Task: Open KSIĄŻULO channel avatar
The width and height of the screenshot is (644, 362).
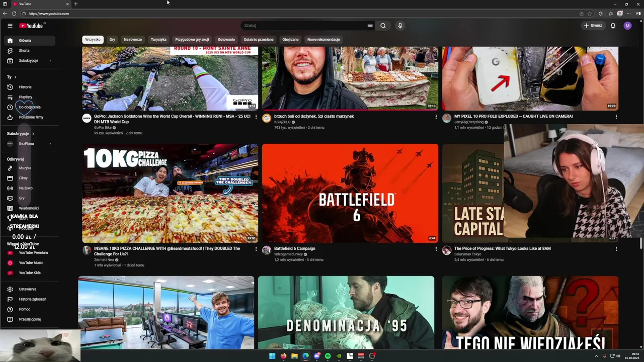Action: (x=267, y=118)
